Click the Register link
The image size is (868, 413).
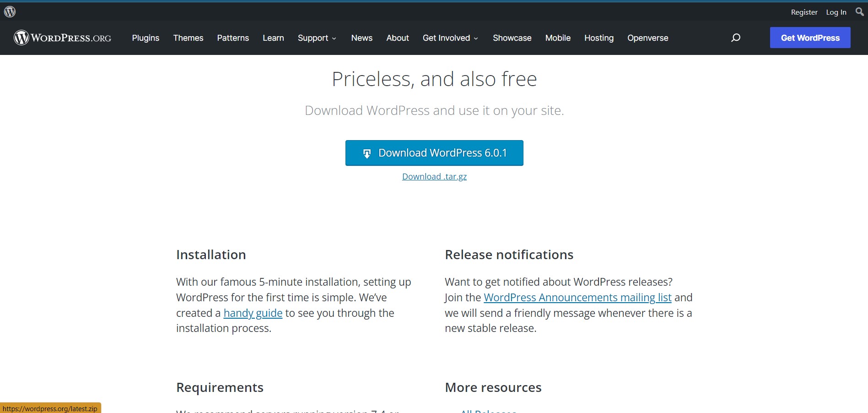pos(804,12)
